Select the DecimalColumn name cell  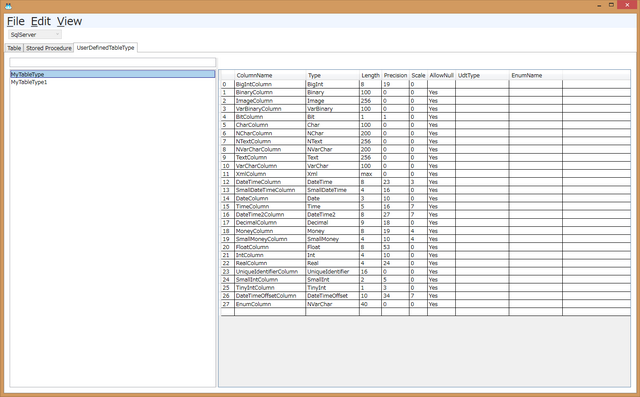pos(270,223)
